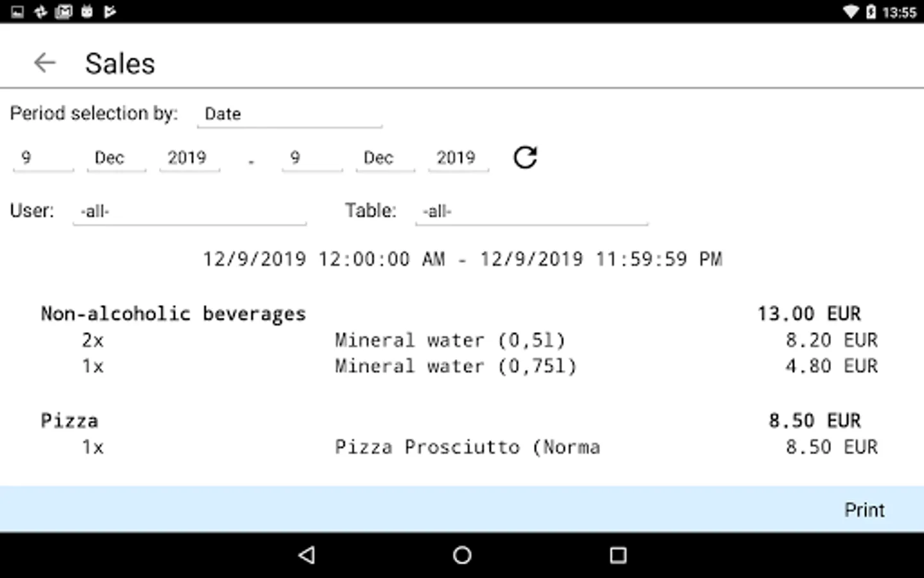
Task: Change the end day 9 selector
Action: pyautogui.click(x=311, y=158)
